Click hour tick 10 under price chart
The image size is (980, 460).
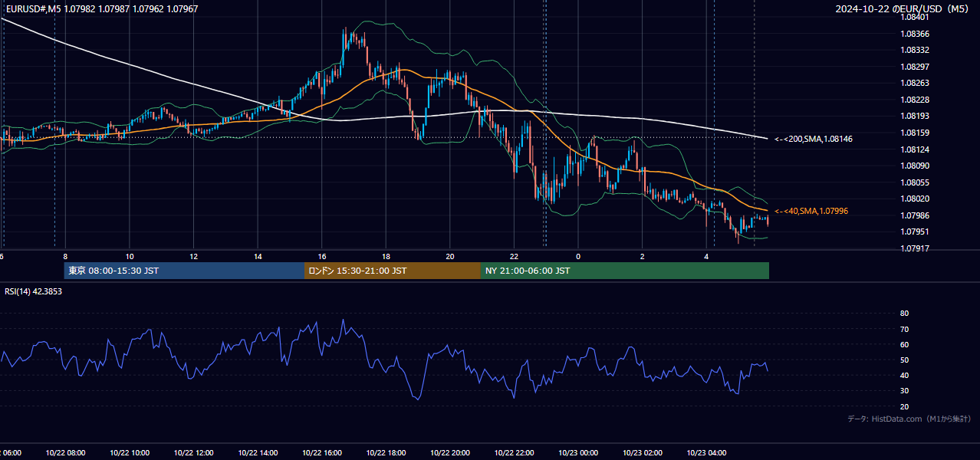tap(130, 256)
